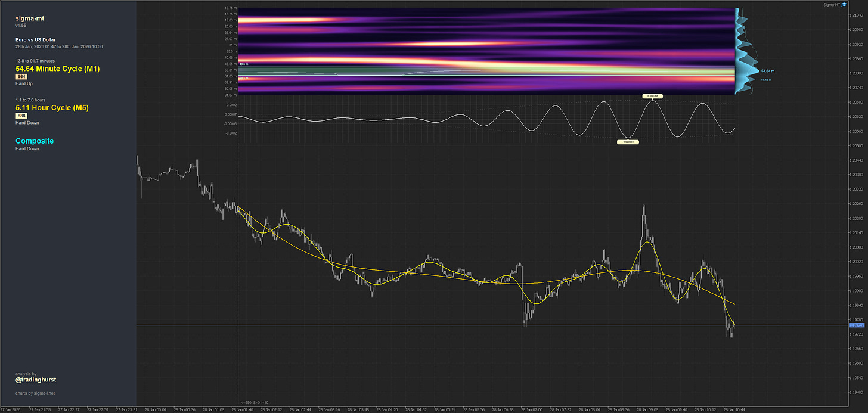Click the 13.8 to 91.7 minutes text
The width and height of the screenshot is (868, 413).
(x=36, y=61)
